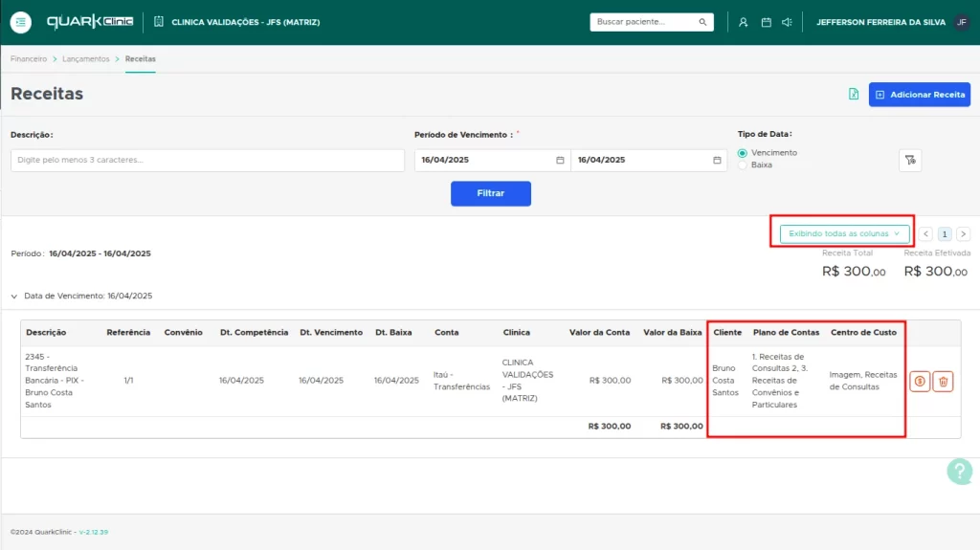Click the Dt. Baixa column header

click(393, 333)
